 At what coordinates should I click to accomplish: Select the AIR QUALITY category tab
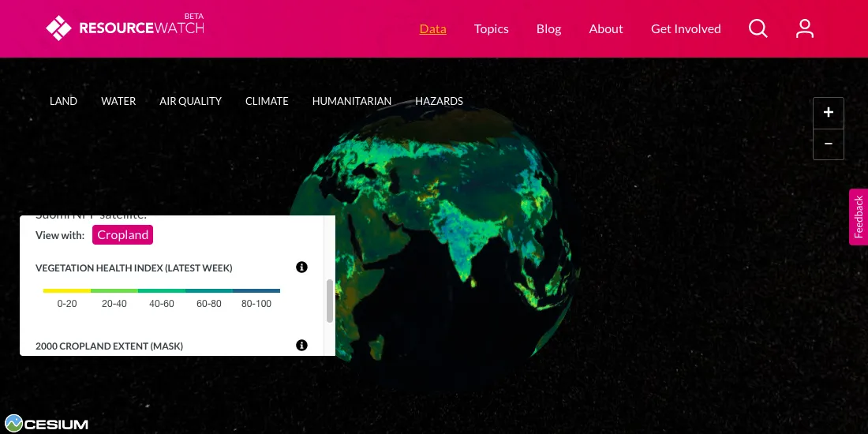point(190,101)
